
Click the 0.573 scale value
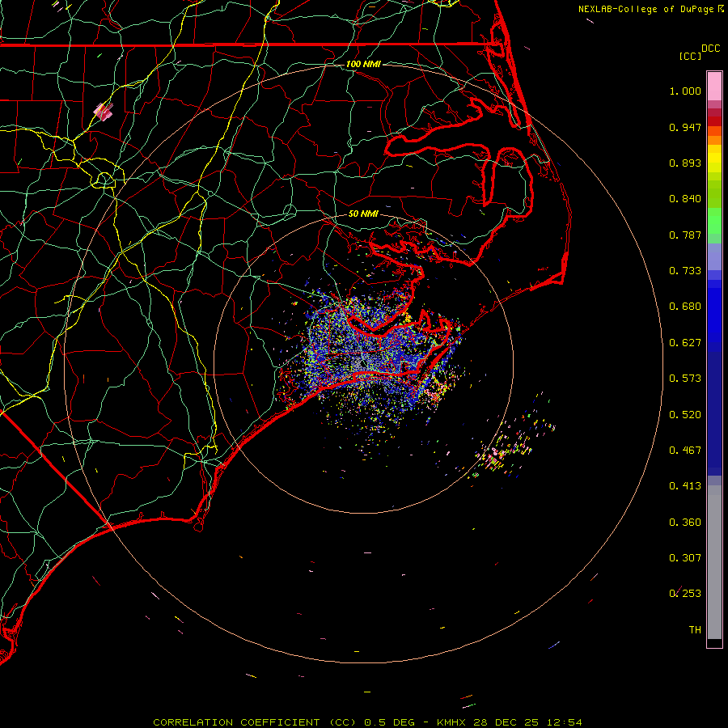point(685,379)
